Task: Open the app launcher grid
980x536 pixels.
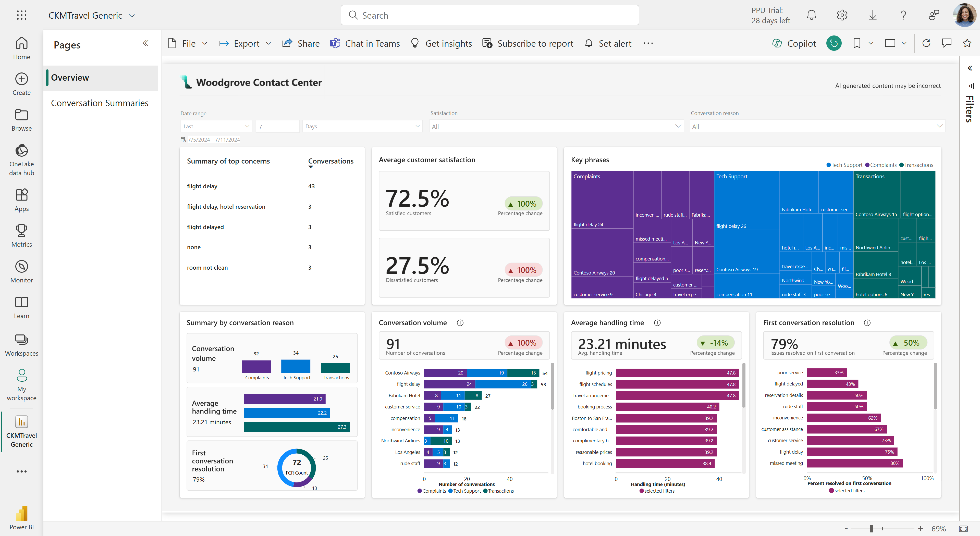Action: tap(22, 15)
